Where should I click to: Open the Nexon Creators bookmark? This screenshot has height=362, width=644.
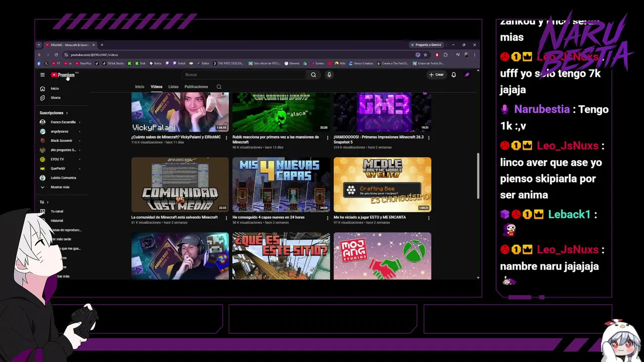(361, 63)
